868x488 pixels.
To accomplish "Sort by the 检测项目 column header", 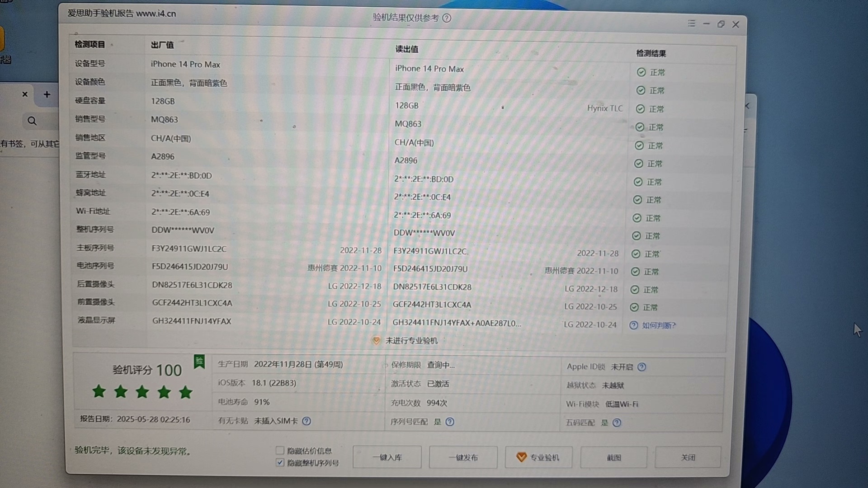I will tap(90, 44).
